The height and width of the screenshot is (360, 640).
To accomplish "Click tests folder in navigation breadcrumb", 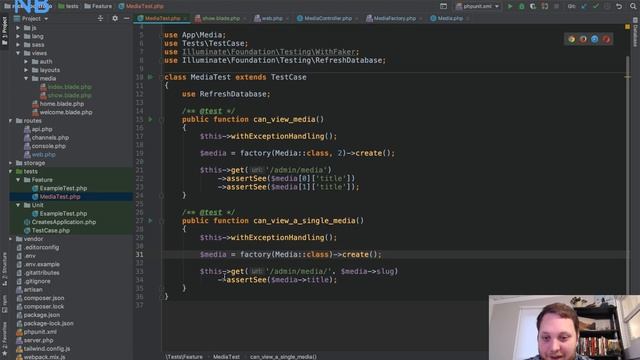I will click(x=68, y=6).
